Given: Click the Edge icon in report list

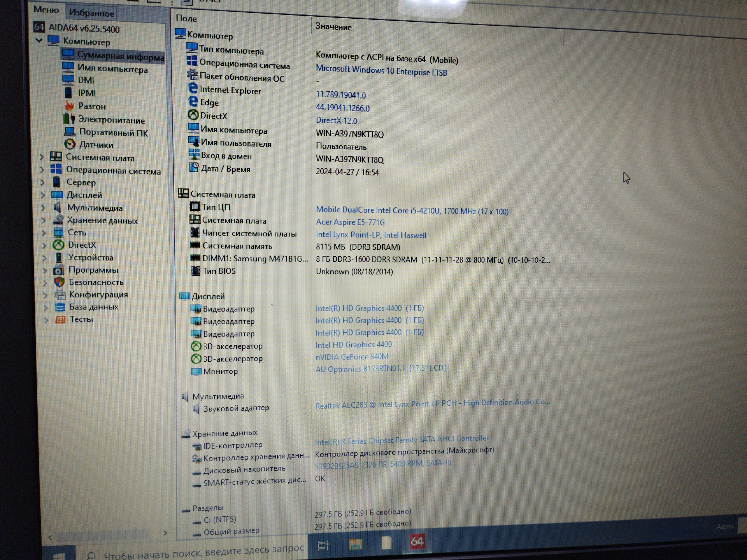Looking at the screenshot, I should [193, 101].
